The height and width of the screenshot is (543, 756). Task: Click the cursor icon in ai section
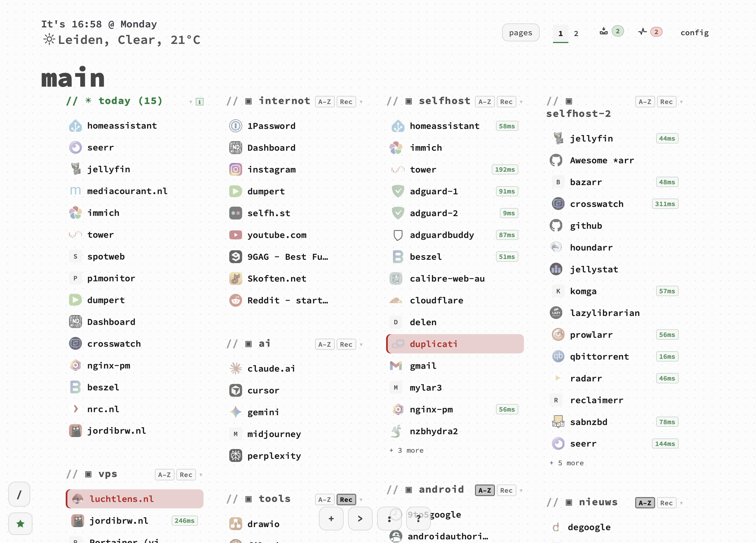[x=235, y=390]
